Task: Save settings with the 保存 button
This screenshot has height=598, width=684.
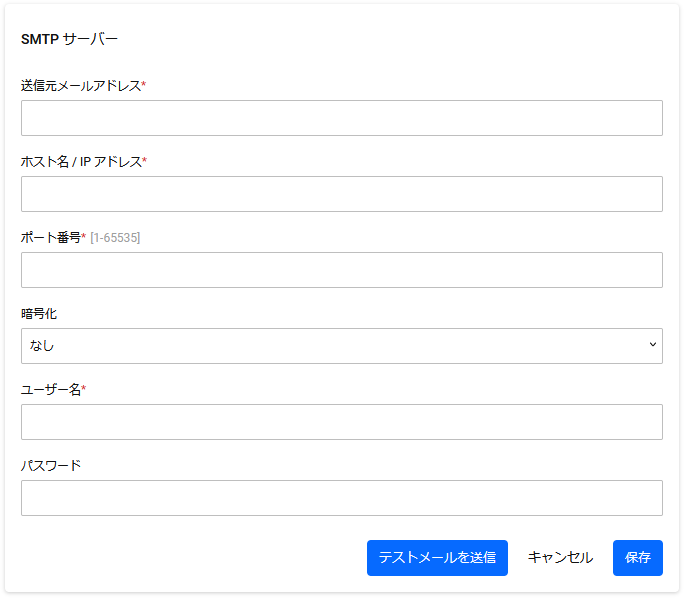Action: coord(637,557)
